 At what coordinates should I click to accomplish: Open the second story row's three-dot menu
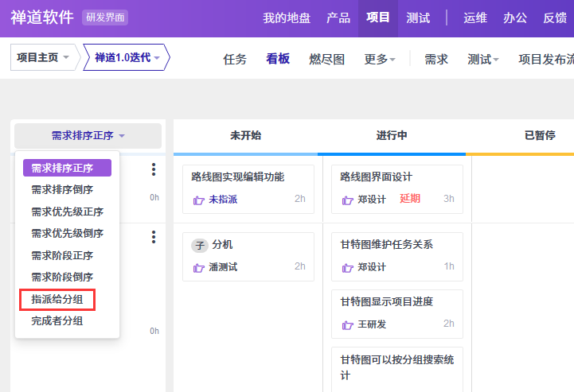coord(154,237)
